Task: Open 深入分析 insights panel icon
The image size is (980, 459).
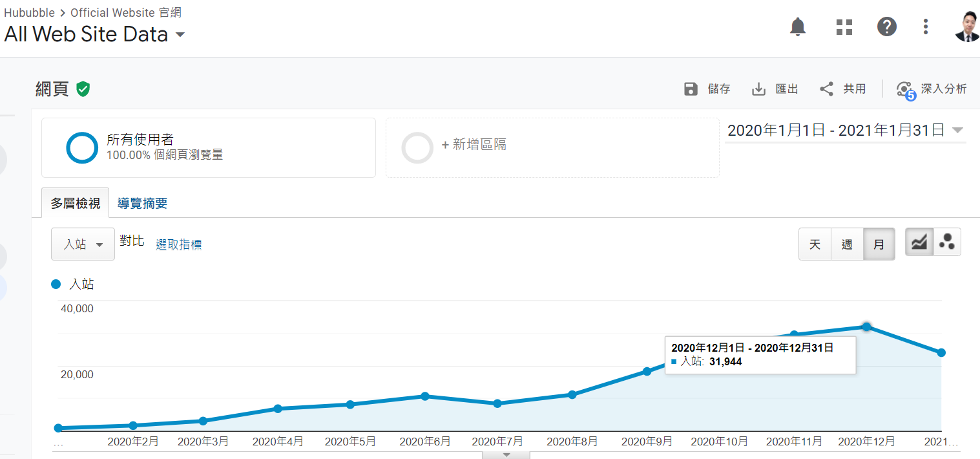Action: point(905,89)
